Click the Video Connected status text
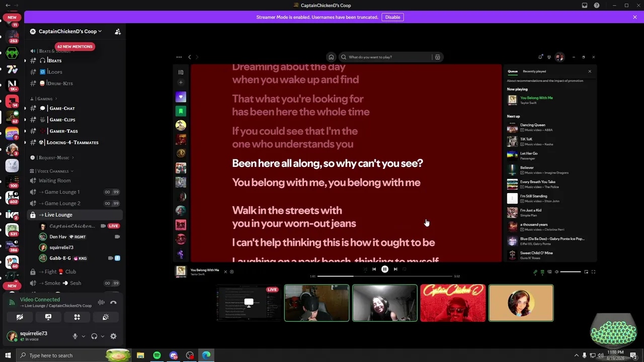 (40, 300)
